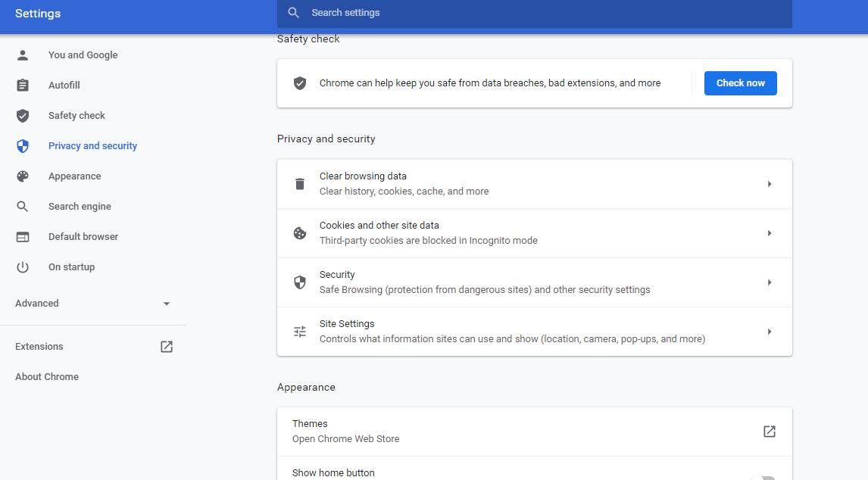Image resolution: width=868 pixels, height=480 pixels.
Task: Click the Security shield icon in the list
Action: [300, 282]
